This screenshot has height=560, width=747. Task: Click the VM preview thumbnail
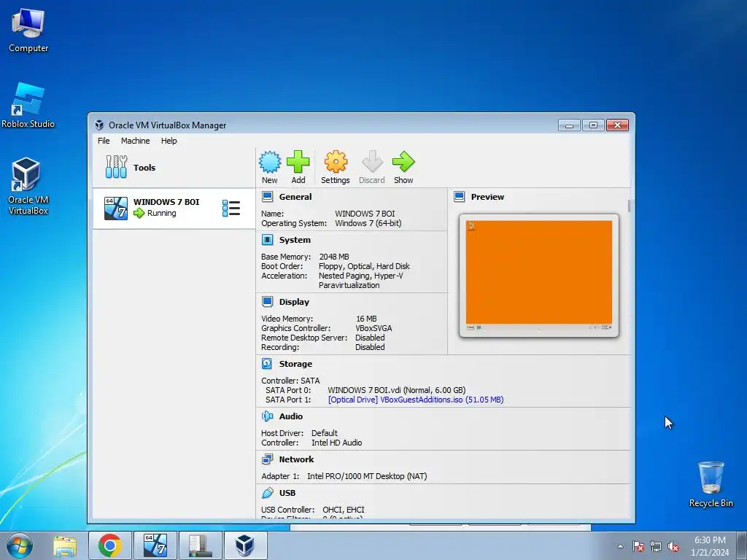pos(539,276)
